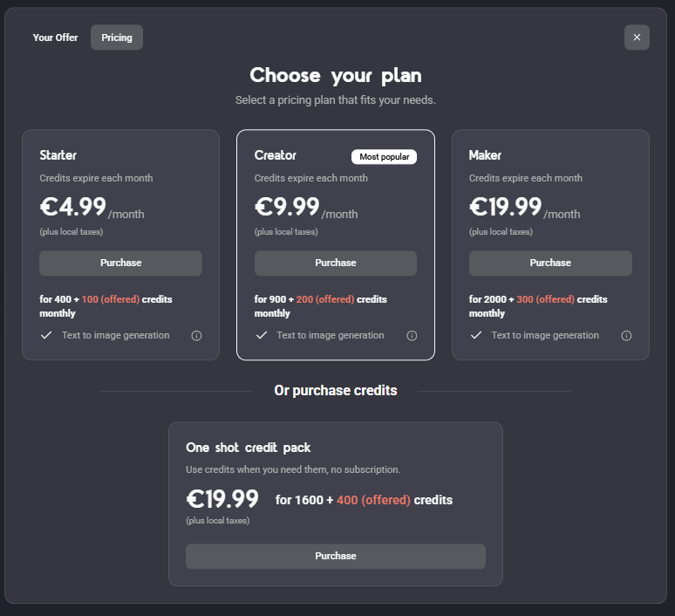Image resolution: width=675 pixels, height=616 pixels.
Task: Click the Maker €19.99 monthly price
Action: click(506, 208)
